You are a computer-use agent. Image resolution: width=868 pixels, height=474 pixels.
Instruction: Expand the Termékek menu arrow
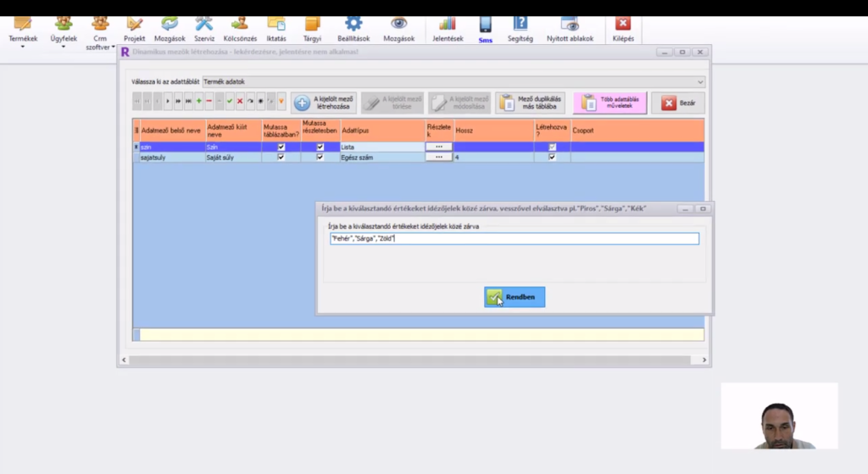[23, 47]
